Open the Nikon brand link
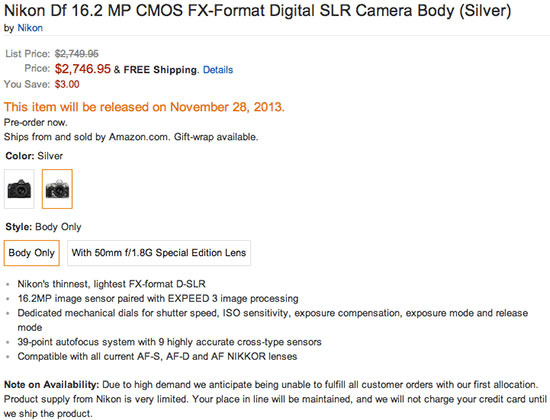 click(30, 28)
